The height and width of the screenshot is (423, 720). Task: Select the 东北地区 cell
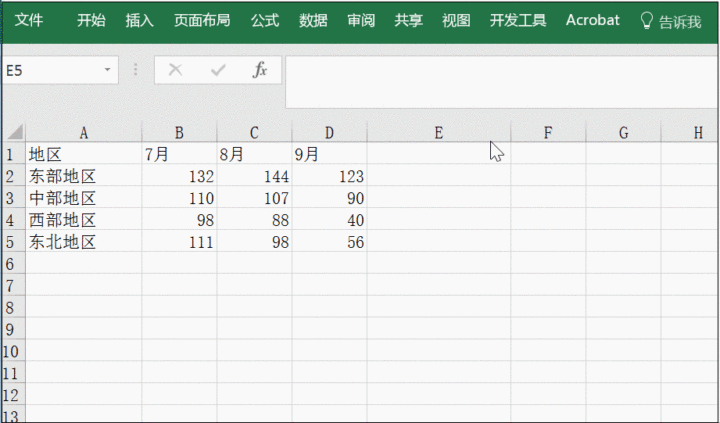pos(84,242)
